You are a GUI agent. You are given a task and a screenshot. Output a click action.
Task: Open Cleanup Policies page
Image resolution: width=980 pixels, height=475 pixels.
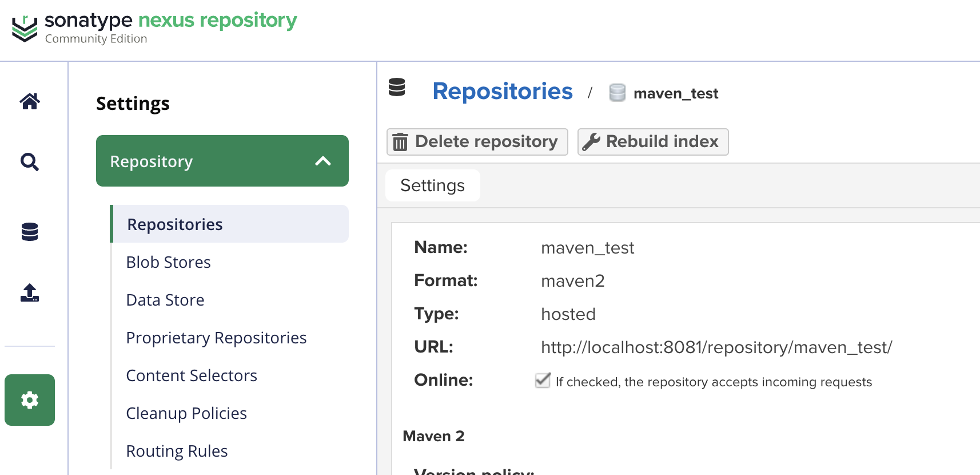click(186, 413)
